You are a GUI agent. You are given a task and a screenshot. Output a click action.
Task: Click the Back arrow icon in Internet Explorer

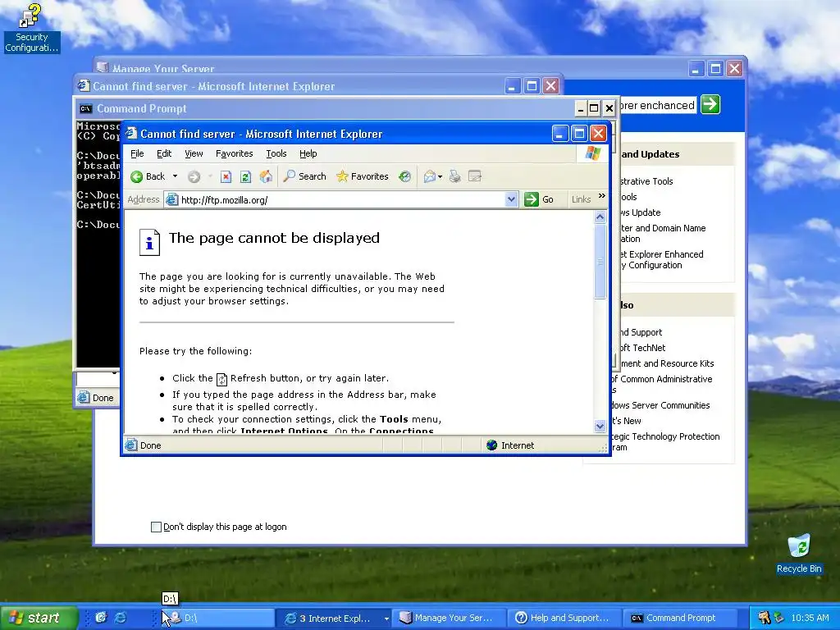coord(137,176)
